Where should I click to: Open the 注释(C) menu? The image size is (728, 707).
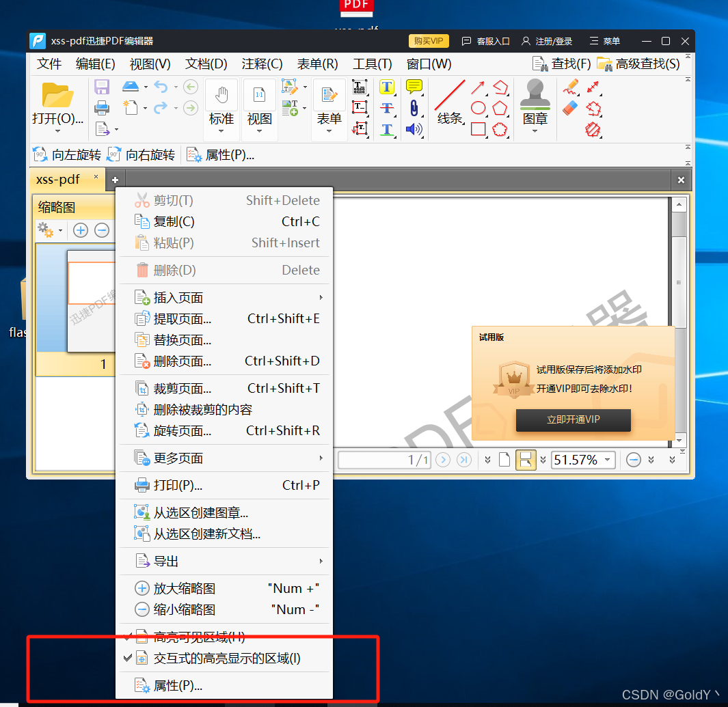click(262, 64)
